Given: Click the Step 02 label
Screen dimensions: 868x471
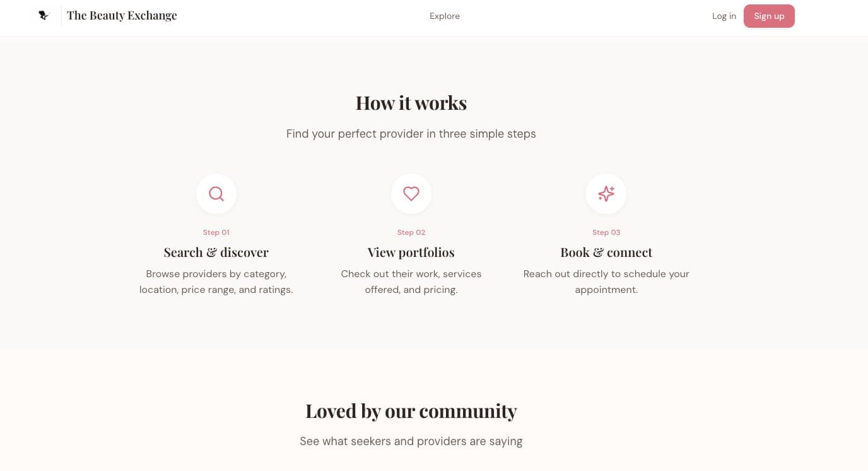Looking at the screenshot, I should tap(411, 232).
